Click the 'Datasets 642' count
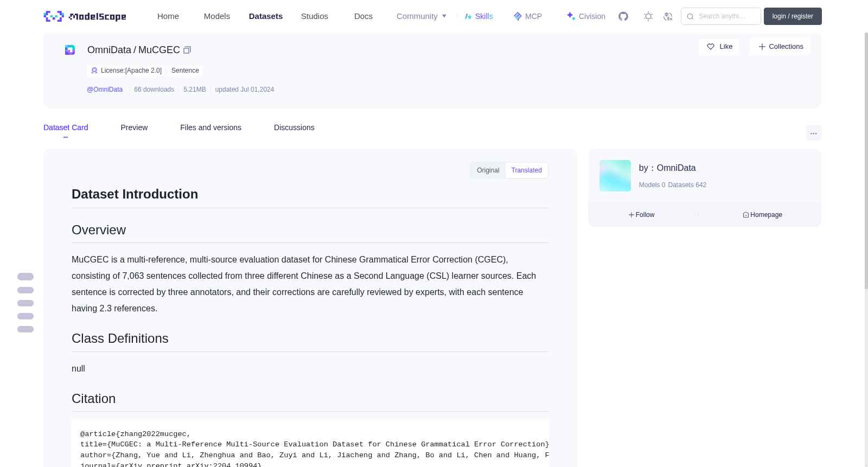The height and width of the screenshot is (467, 868). [687, 185]
